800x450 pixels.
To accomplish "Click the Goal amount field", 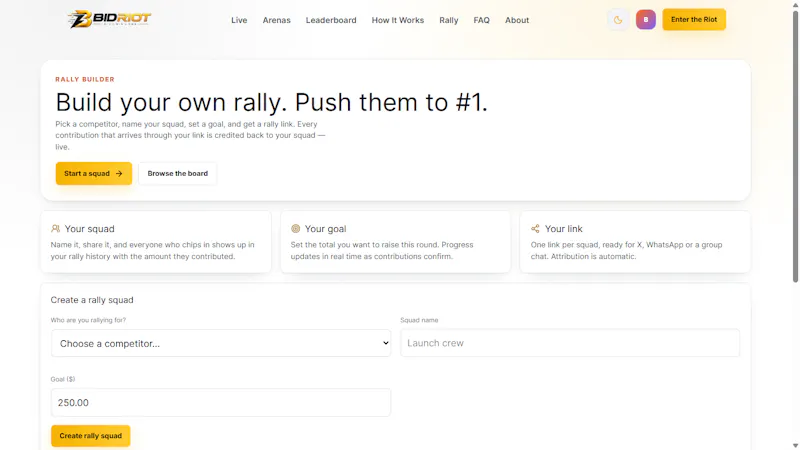I will click(221, 403).
